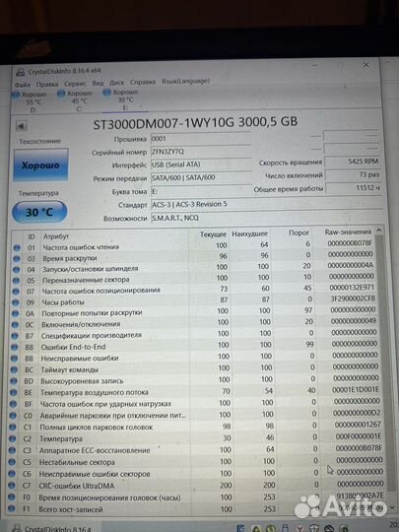Click the Прошивка field with 0001
The width and height of the screenshot is (399, 532).
click(201, 139)
